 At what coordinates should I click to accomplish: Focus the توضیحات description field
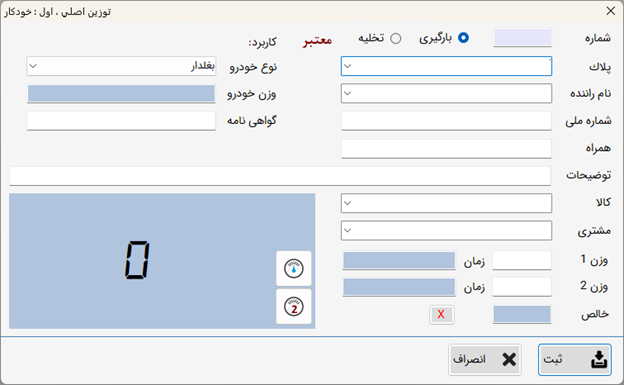tap(280, 176)
